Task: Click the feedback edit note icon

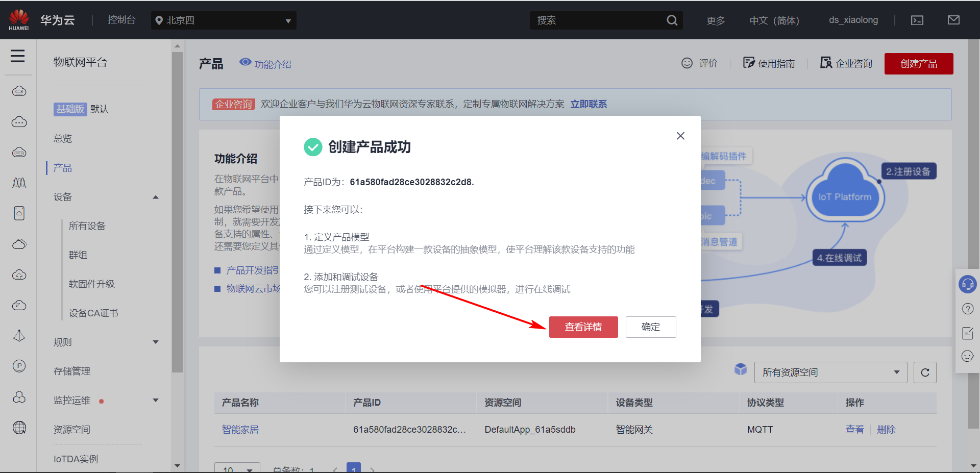Action: [x=968, y=333]
